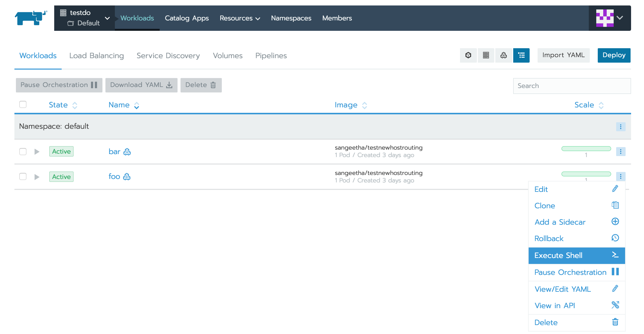Screen dimensions: 644x334
Task: Toggle checkbox next to foo workload
Action: pos(23,176)
